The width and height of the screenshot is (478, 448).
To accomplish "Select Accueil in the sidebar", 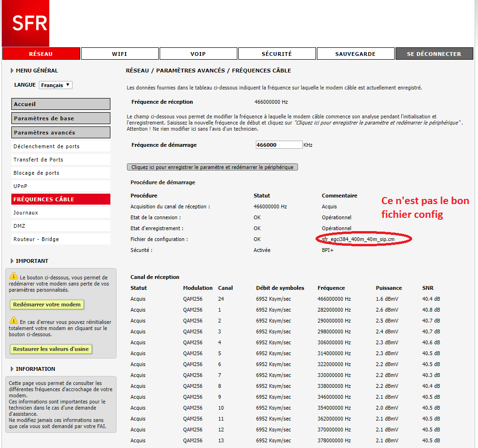I will tap(61, 104).
